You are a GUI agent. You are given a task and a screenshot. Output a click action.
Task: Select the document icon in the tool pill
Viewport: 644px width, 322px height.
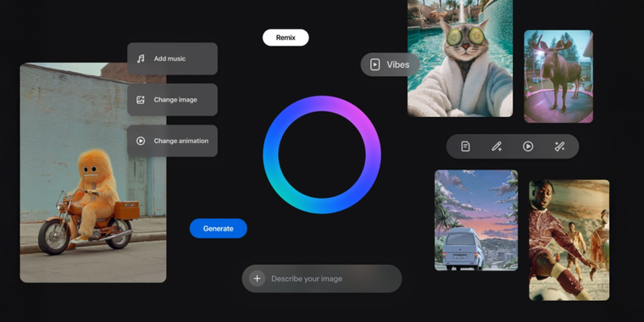pos(465,147)
